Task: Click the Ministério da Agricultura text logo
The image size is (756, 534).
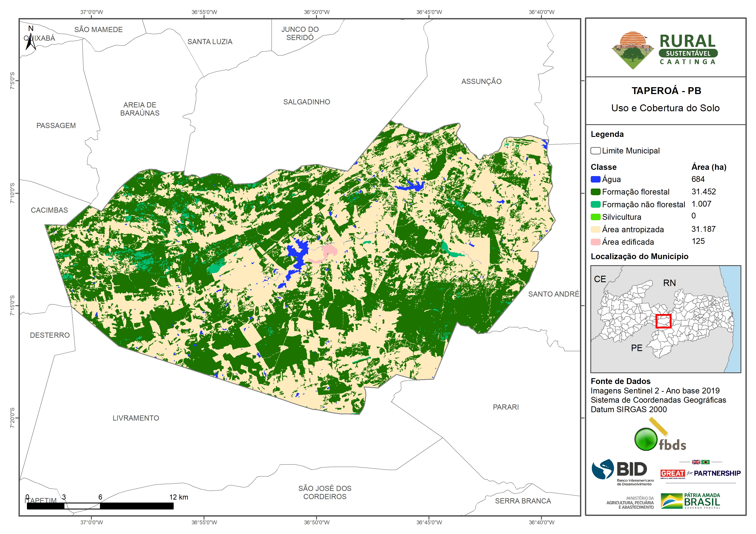Action: 630,503
